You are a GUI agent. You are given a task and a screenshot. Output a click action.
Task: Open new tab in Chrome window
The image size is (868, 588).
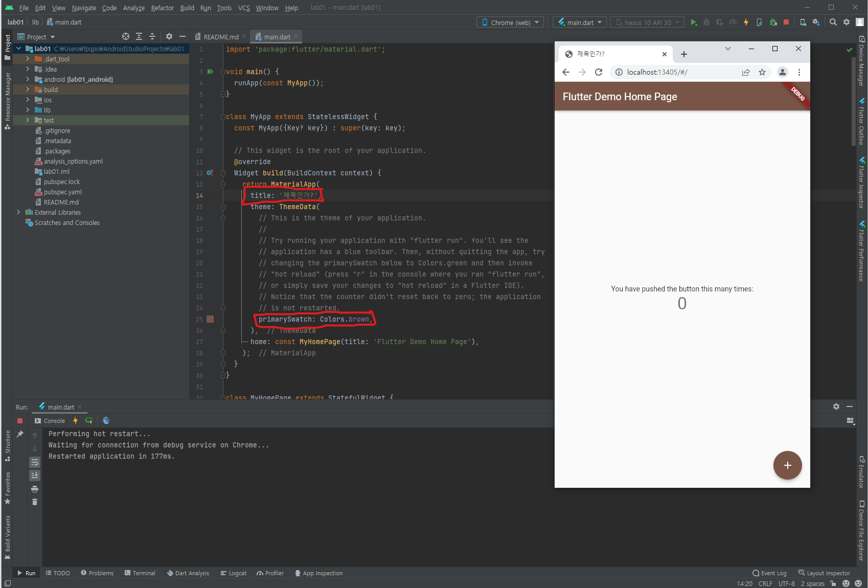[x=684, y=54]
